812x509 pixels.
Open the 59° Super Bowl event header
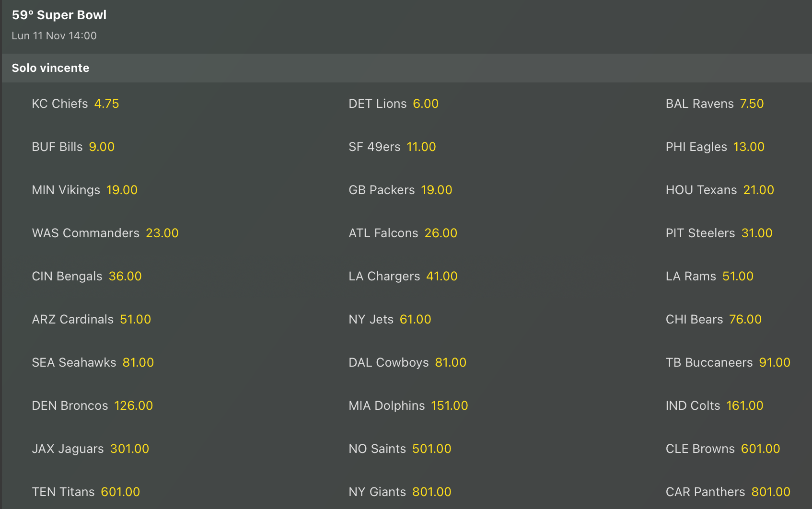coord(59,15)
